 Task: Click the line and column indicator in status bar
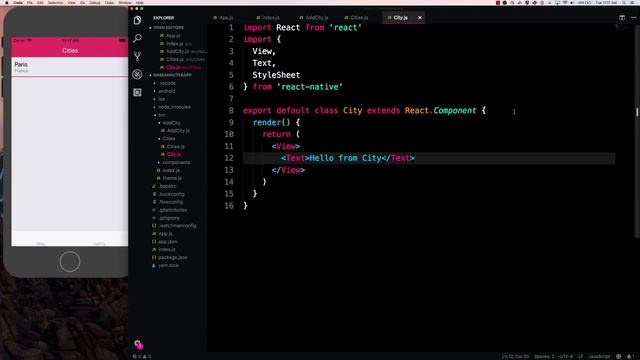[x=515, y=356]
